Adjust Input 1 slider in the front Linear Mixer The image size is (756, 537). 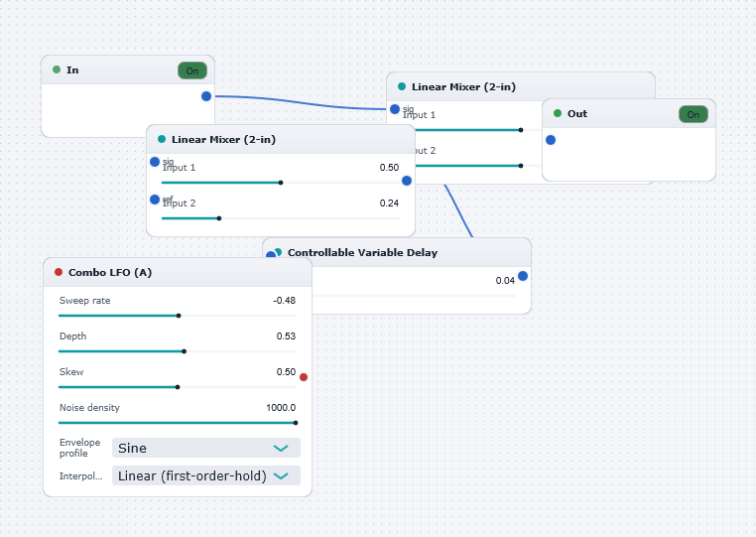281,183
